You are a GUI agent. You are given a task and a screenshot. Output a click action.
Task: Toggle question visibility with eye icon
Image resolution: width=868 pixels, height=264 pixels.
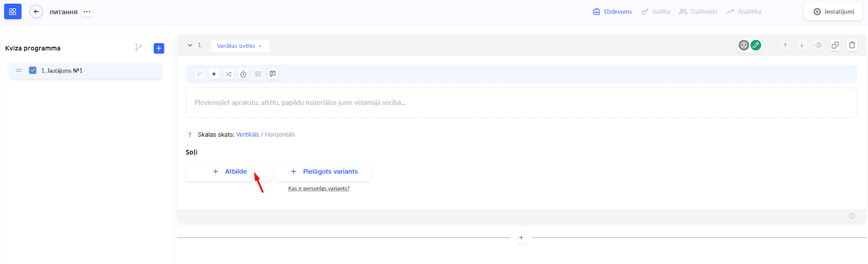(x=819, y=46)
